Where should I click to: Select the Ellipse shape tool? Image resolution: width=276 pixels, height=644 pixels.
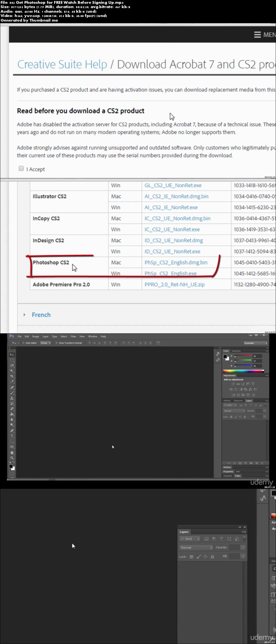12,447
